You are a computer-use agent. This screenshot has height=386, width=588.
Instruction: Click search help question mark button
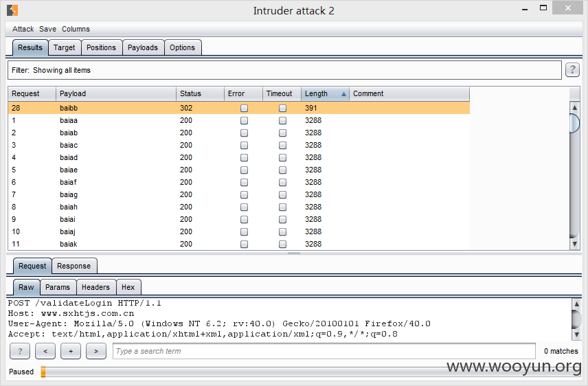pos(20,352)
